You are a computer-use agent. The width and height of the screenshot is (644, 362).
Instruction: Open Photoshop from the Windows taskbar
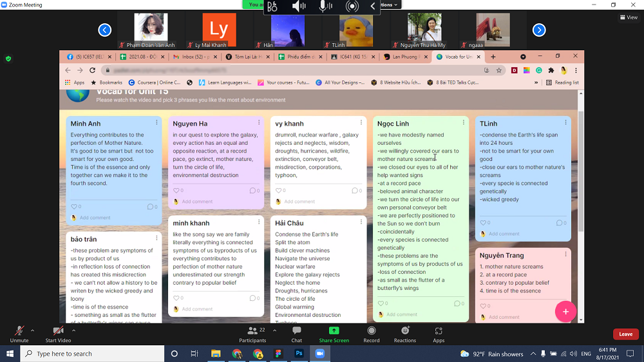tap(299, 354)
